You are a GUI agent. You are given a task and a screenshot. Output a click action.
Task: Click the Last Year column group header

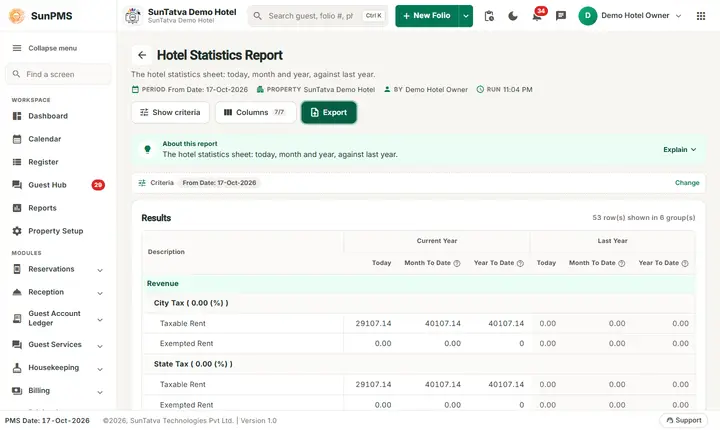click(x=612, y=241)
